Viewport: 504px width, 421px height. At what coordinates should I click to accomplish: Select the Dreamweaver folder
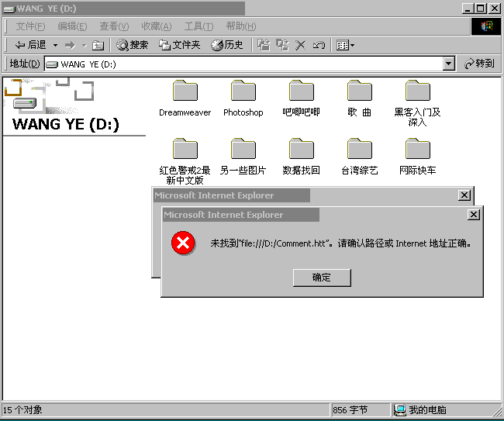pyautogui.click(x=185, y=98)
